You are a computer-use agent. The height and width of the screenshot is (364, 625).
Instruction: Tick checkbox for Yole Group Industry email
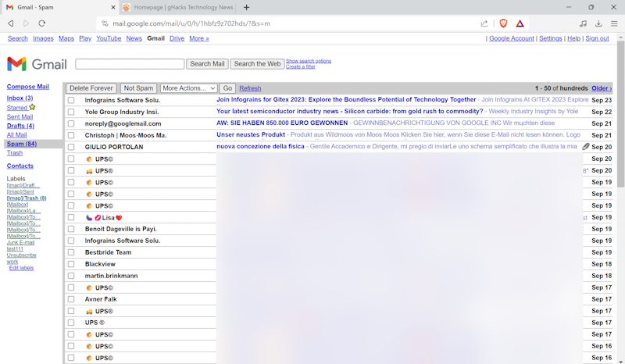[71, 112]
